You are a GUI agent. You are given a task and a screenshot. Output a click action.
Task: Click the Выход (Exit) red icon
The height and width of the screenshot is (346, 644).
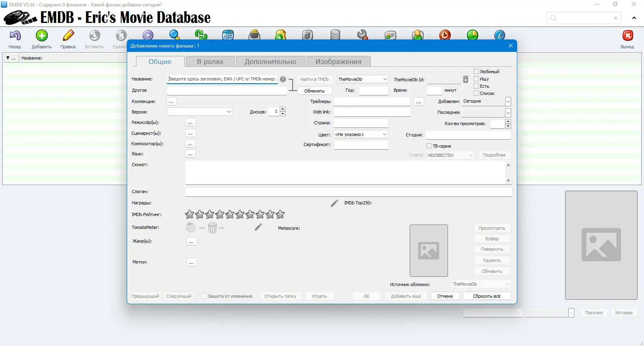point(627,36)
